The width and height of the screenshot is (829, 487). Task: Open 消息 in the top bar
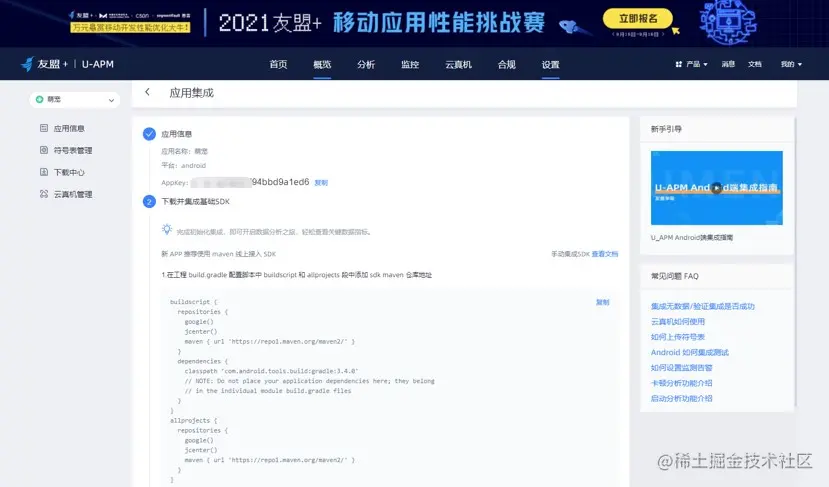tap(728, 64)
